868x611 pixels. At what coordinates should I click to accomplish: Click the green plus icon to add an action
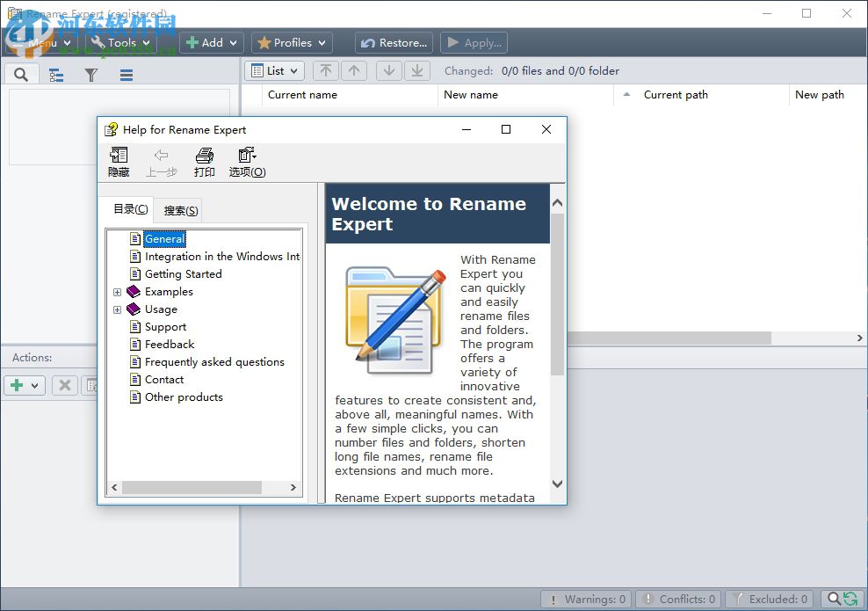pyautogui.click(x=18, y=385)
